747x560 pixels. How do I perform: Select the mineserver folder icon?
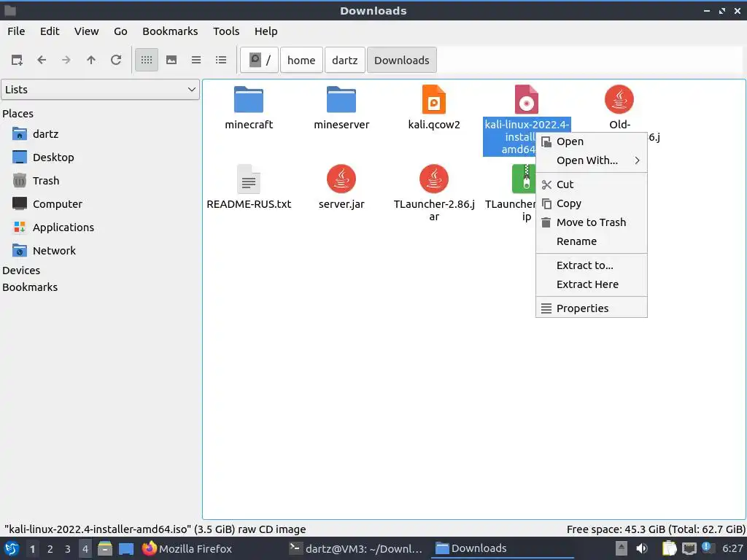pyautogui.click(x=341, y=99)
